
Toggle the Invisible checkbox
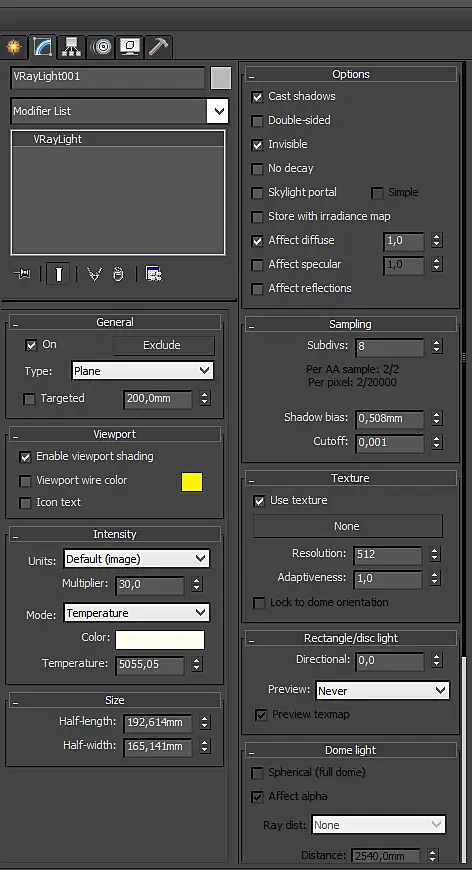(257, 145)
